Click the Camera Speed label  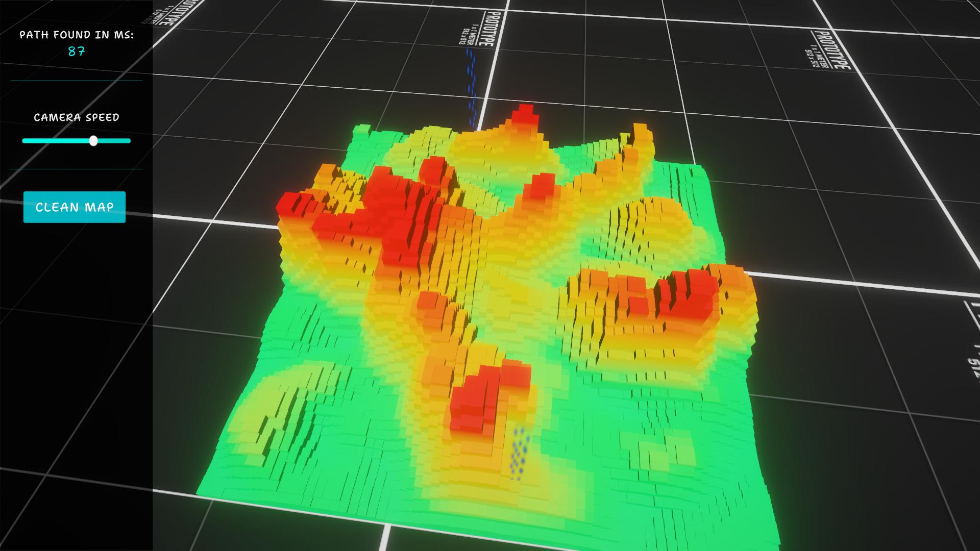point(77,117)
